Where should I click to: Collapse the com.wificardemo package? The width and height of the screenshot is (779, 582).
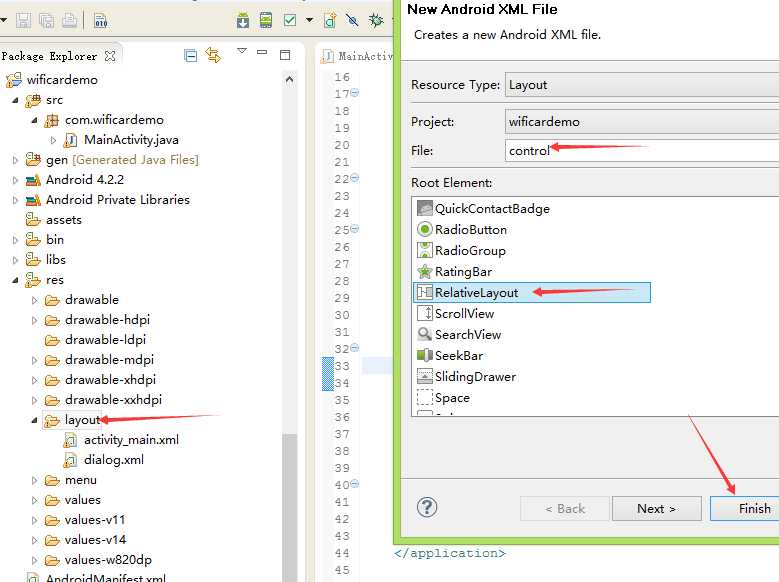click(34, 120)
